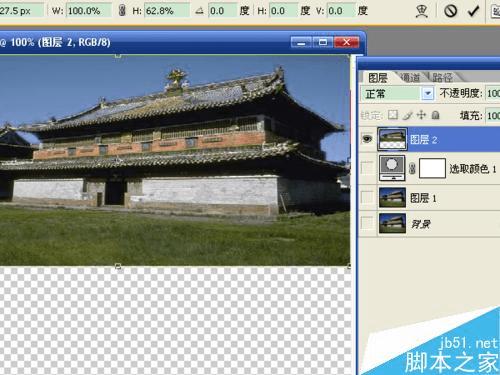The image size is (500, 375).
Task: Click the lock position move icon
Action: 421,115
